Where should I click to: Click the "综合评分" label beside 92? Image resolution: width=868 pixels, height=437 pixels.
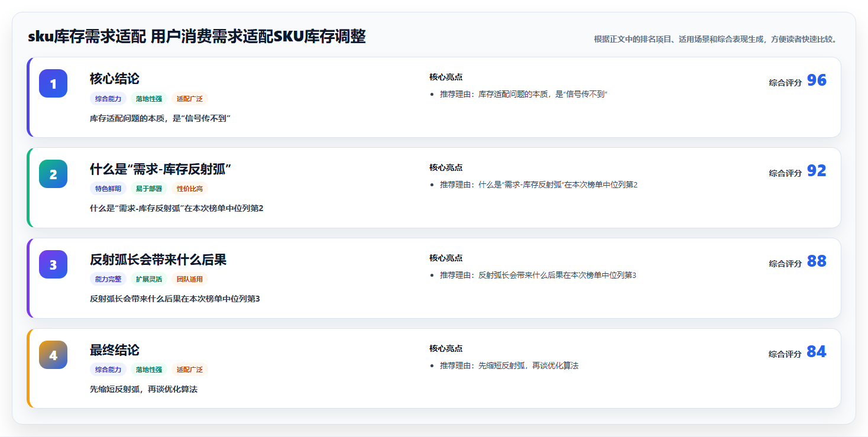pos(785,173)
